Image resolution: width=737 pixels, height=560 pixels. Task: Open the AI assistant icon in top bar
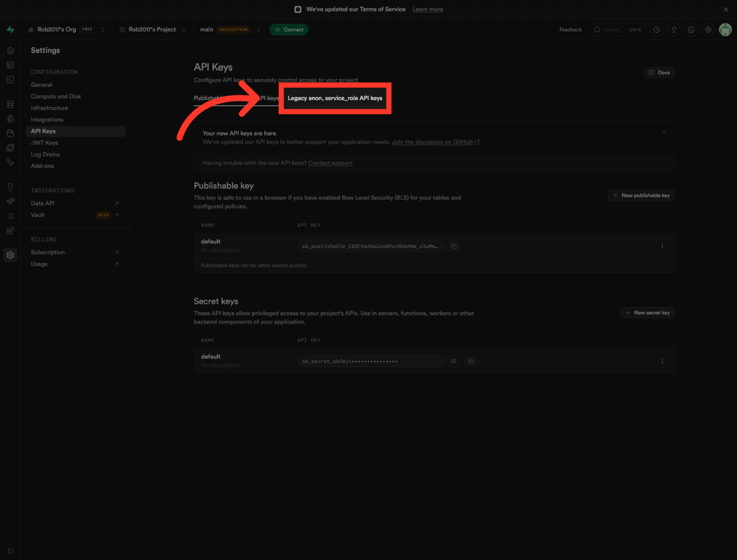[708, 30]
